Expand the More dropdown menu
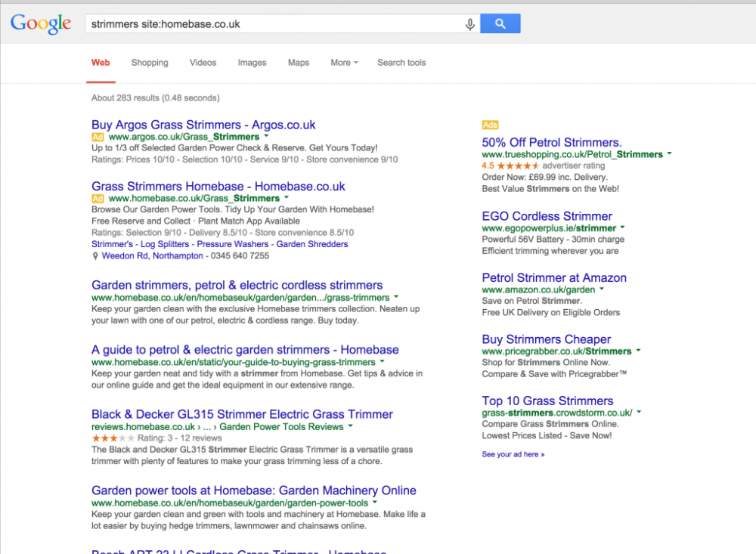Viewport: 756px width, 554px height. [x=344, y=63]
